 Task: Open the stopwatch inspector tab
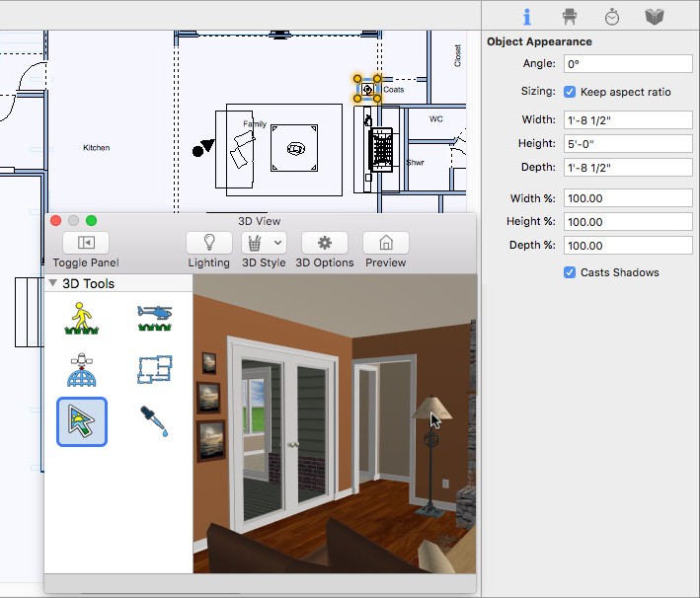[612, 16]
